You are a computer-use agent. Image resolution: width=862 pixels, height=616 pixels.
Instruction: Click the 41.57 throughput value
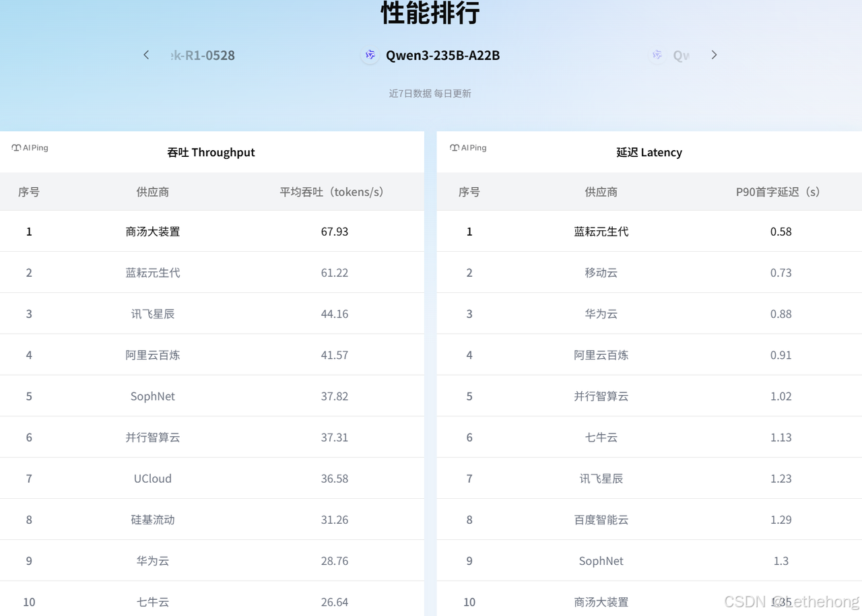point(335,355)
